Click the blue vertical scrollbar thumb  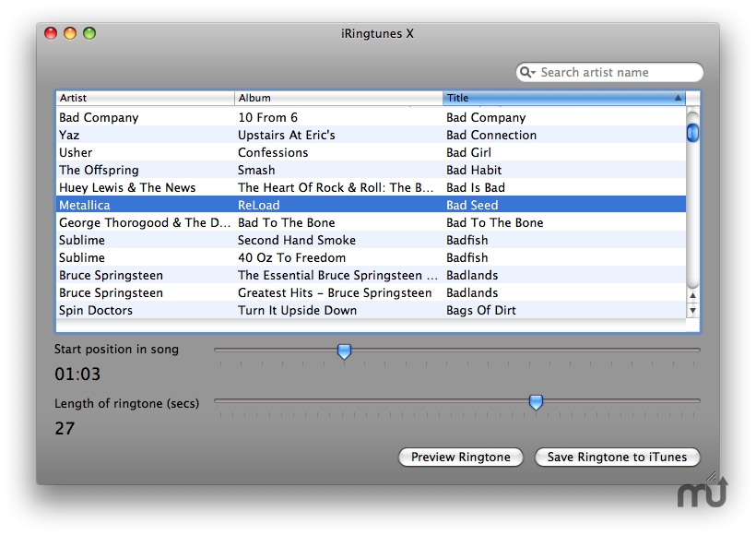[x=693, y=133]
